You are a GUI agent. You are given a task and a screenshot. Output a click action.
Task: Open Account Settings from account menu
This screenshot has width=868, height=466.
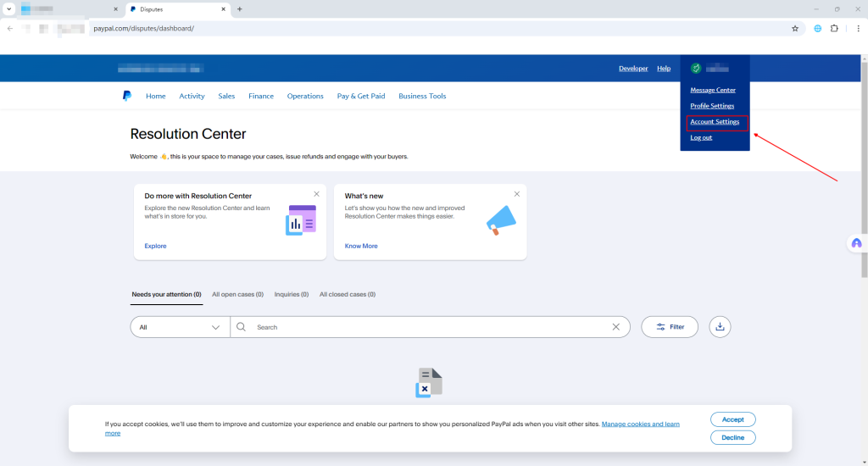tap(715, 122)
